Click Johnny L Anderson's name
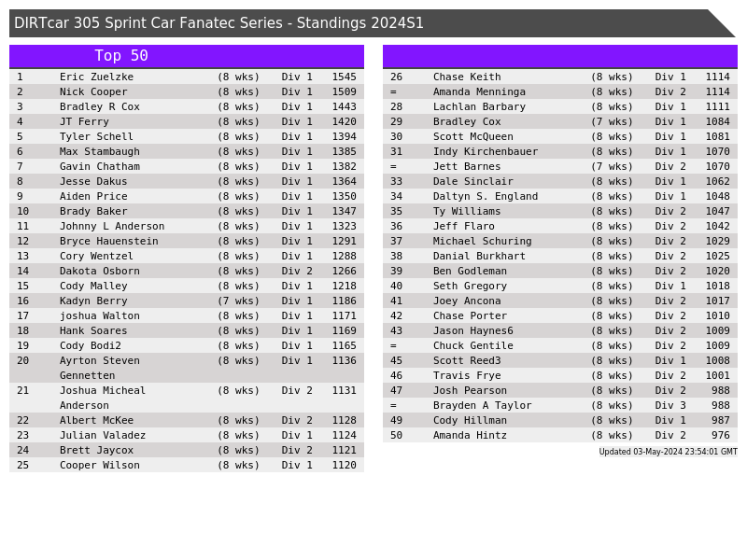Screen dimensions: 747x560 point(112,226)
